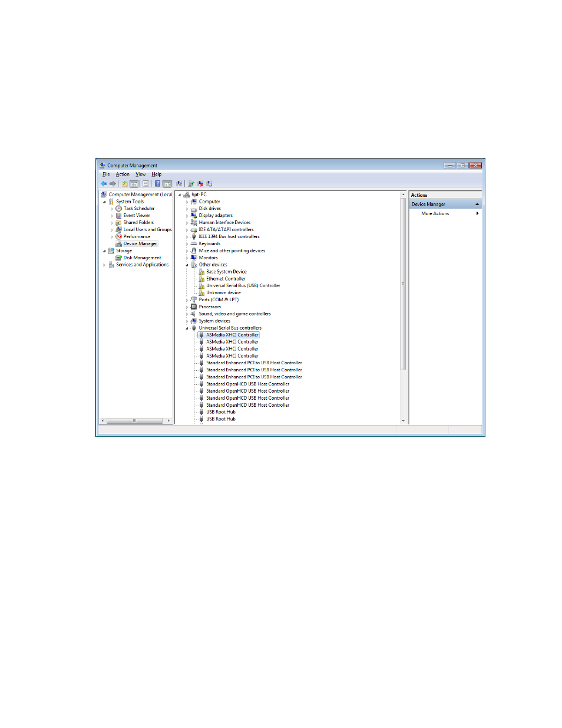The width and height of the screenshot is (562, 728).
Task: Click the Scan for hardware changes icon
Action: click(x=179, y=183)
